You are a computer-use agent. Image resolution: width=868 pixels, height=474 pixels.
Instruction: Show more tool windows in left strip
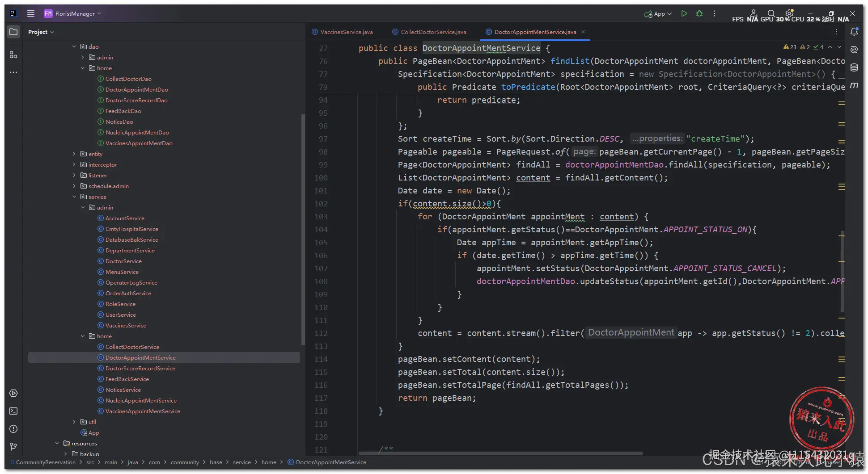13,72
